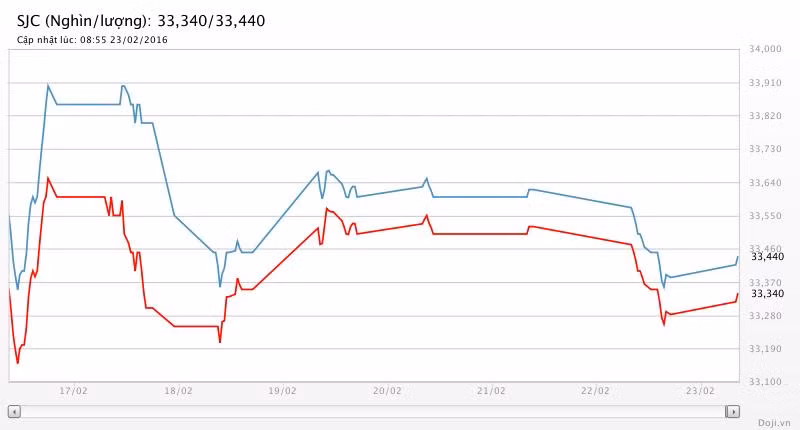Select the 22/02 date label

pyautogui.click(x=595, y=391)
